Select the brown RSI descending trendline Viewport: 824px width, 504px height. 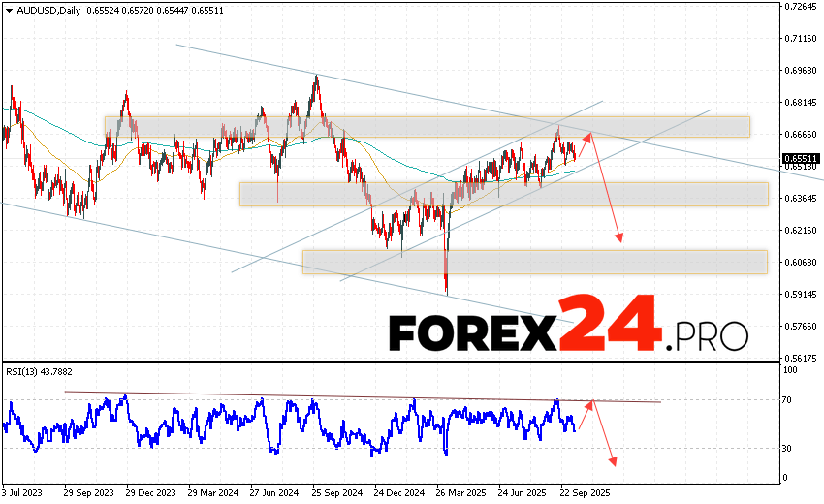tap(359, 395)
